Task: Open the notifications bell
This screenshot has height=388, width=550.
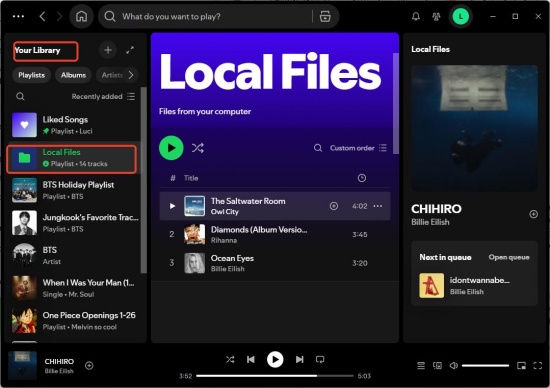Action: click(416, 16)
